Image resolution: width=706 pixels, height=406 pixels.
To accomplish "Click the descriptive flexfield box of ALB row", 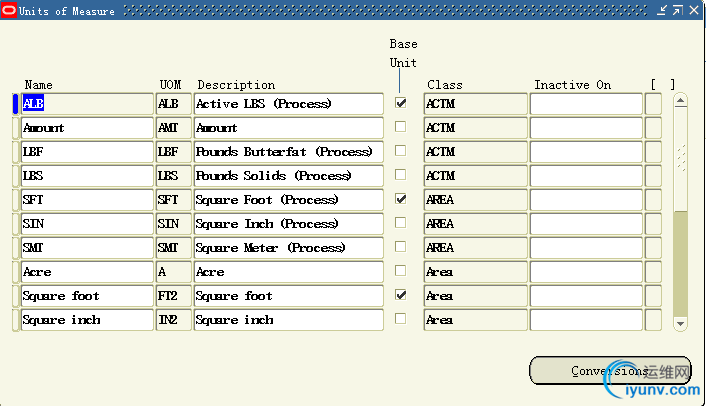I will tap(653, 104).
